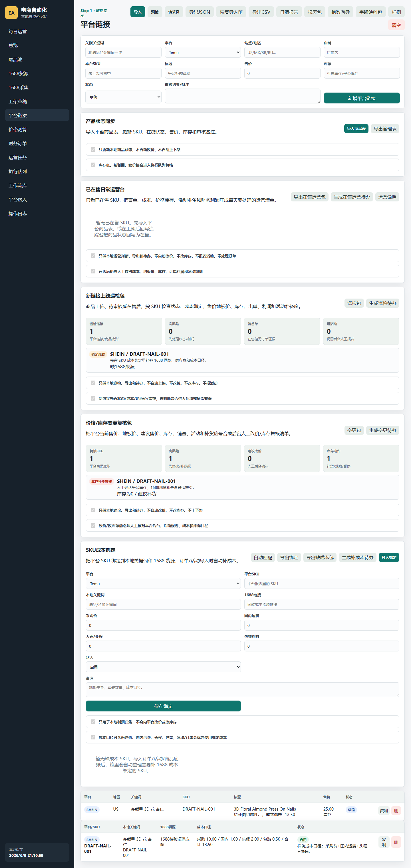Viewport: 411px width, 868px height.
Task: Open 执行队列 sidebar page
Action: tap(37, 171)
